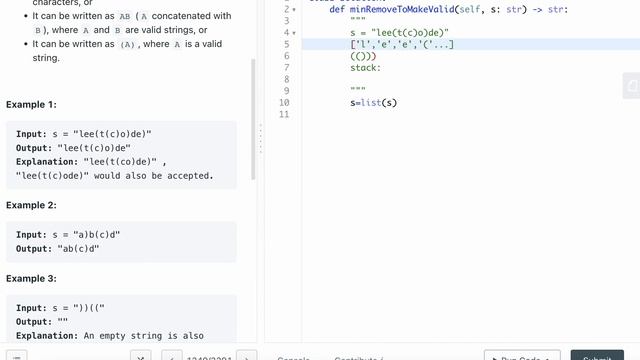This screenshot has height=360, width=640.
Task: Click line number 11 in gutter
Action: 284,114
